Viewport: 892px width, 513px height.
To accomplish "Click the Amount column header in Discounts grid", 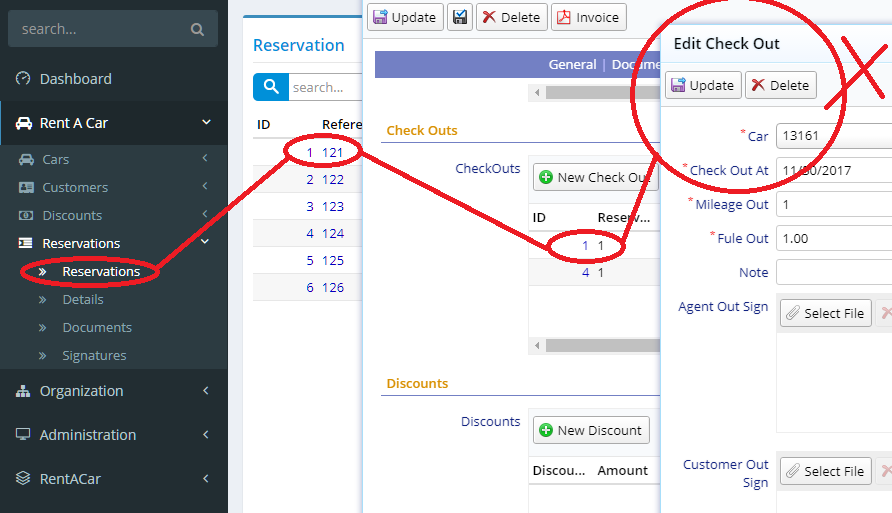I will tap(622, 470).
